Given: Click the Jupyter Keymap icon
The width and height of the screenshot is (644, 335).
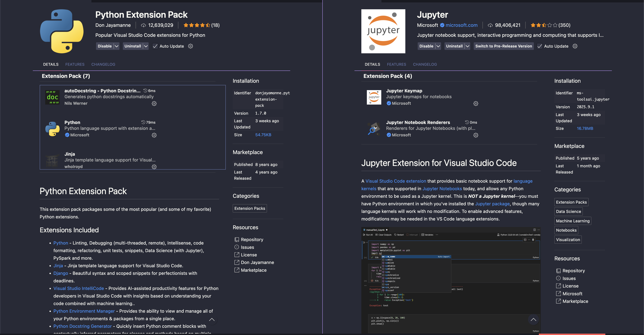Looking at the screenshot, I should pos(374,97).
